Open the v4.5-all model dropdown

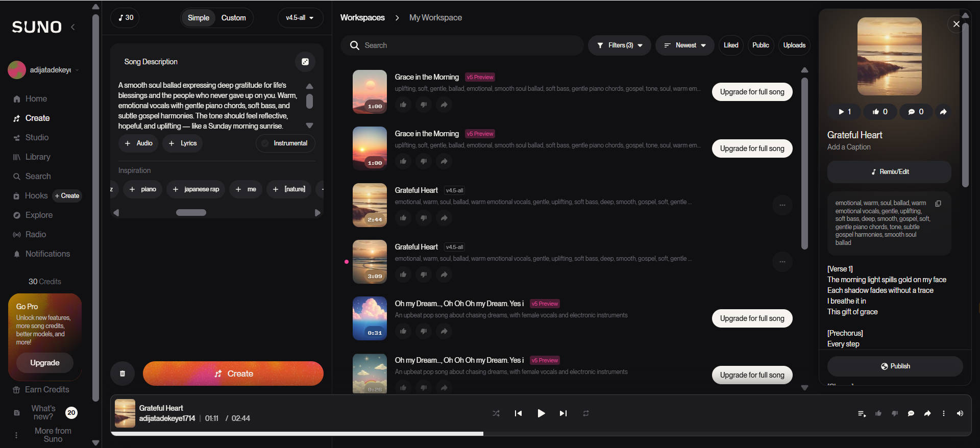point(300,18)
